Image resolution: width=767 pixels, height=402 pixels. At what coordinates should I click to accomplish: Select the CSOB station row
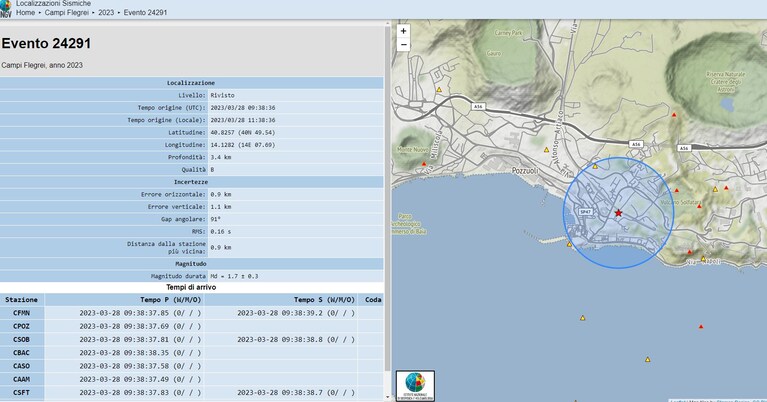click(192, 339)
